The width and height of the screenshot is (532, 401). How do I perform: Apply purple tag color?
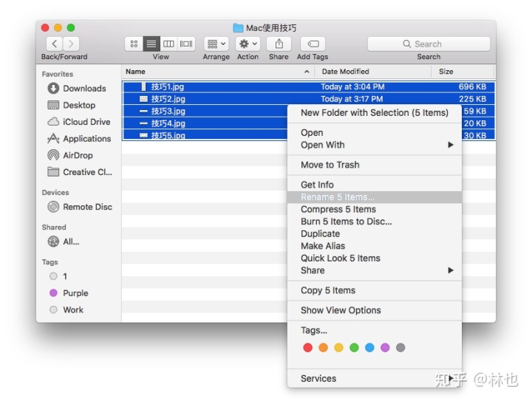click(385, 347)
